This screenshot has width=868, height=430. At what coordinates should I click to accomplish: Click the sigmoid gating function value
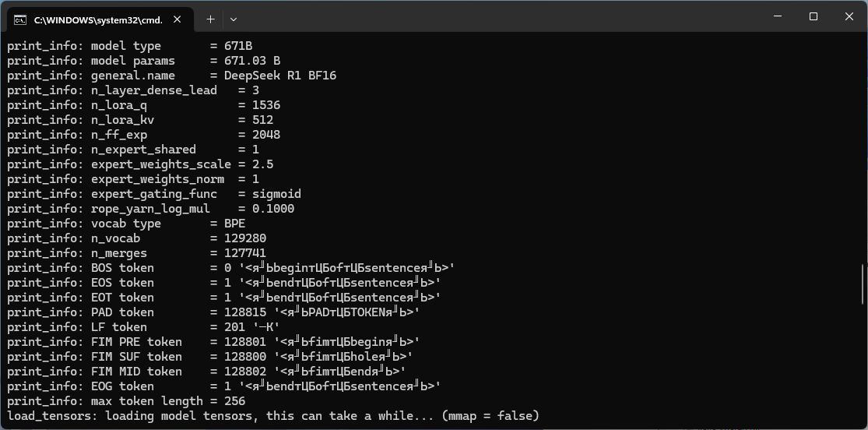(277, 194)
